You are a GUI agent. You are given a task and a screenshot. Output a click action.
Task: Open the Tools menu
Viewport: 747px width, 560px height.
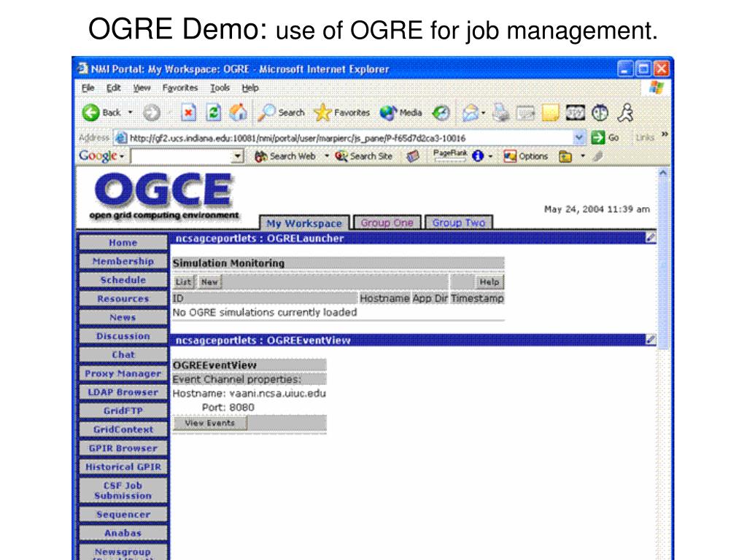pos(220,88)
